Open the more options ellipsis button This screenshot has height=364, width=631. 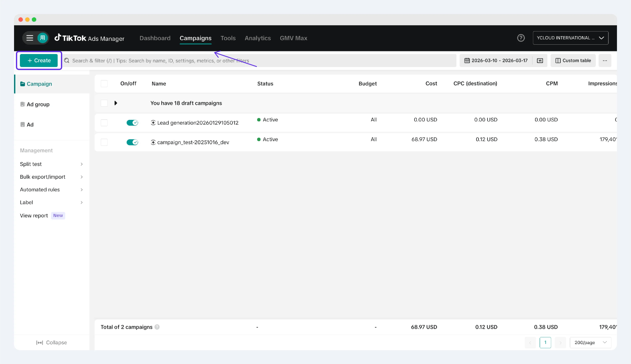coord(605,61)
